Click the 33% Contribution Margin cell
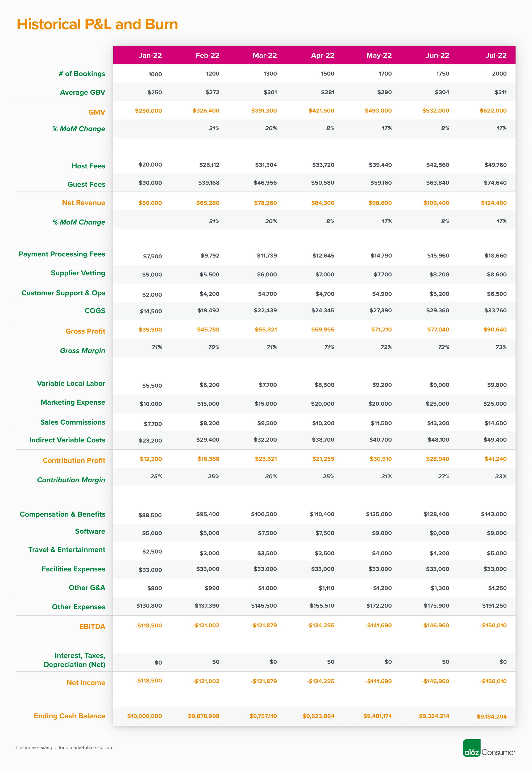The height and width of the screenshot is (772, 532). pyautogui.click(x=501, y=477)
